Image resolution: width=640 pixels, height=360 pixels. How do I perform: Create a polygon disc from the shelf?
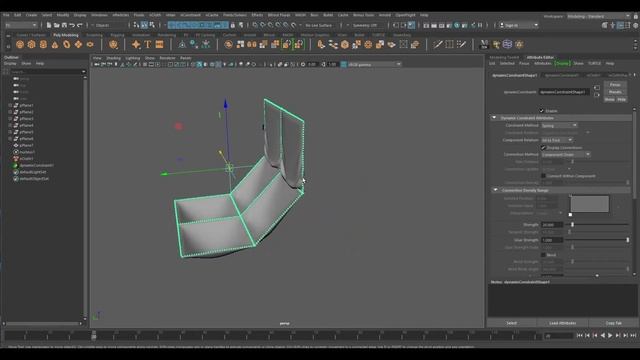90,44
